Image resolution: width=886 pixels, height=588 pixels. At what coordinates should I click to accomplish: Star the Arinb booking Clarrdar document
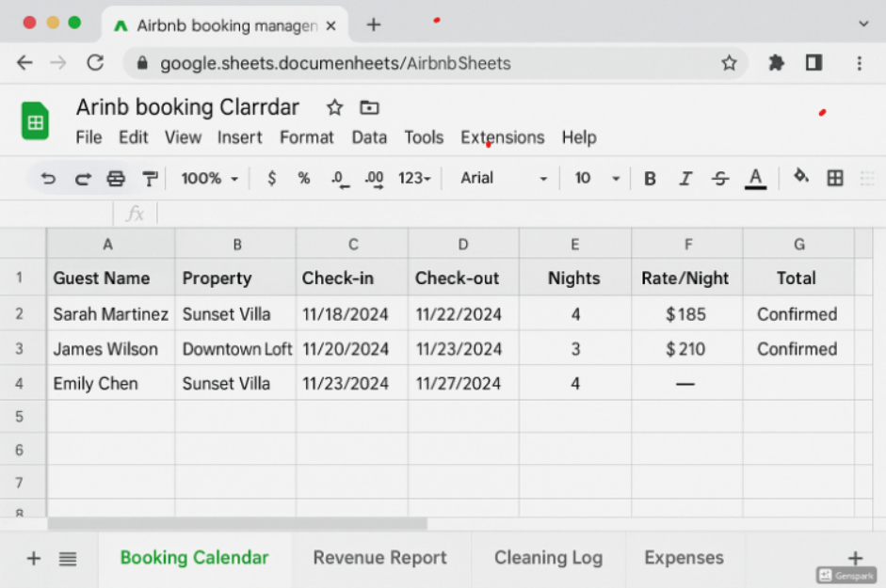(334, 107)
